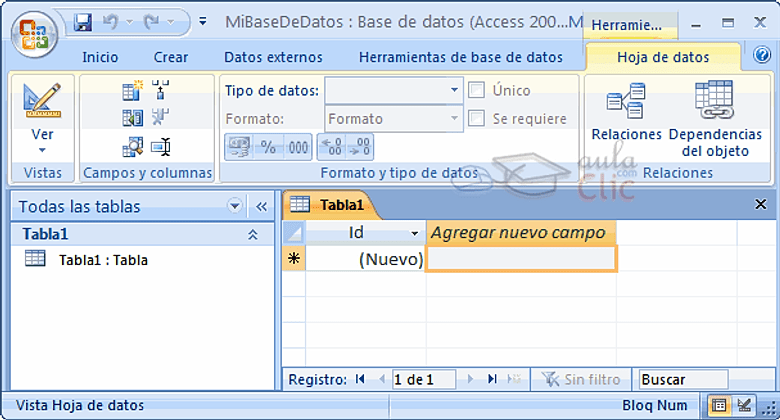Click the increase decimals button
This screenshot has width=780, height=420.
331,147
